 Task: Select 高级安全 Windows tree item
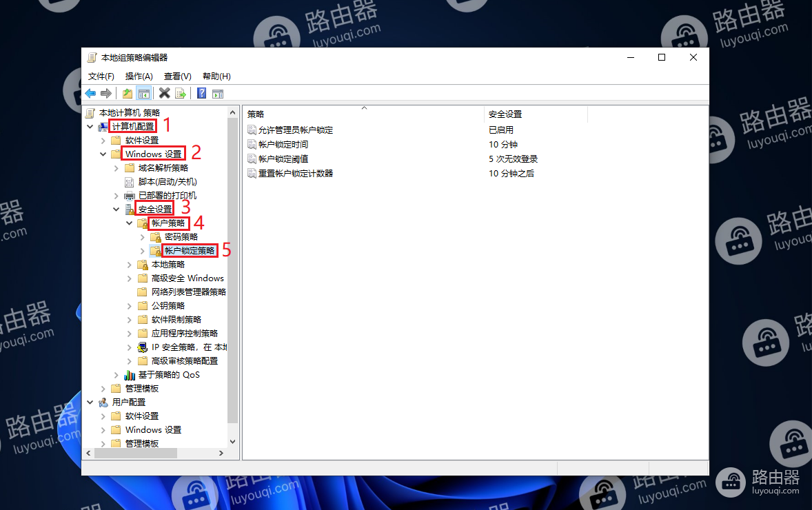point(187,278)
